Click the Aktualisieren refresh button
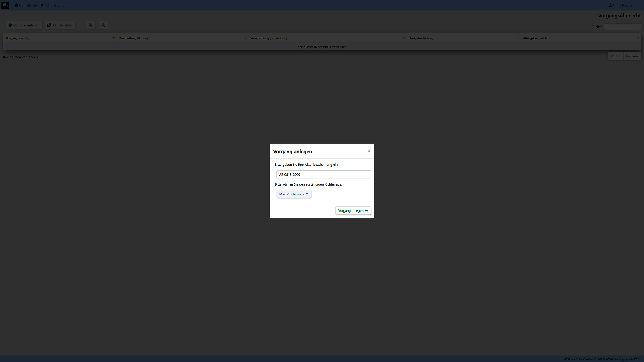 [x=60, y=25]
